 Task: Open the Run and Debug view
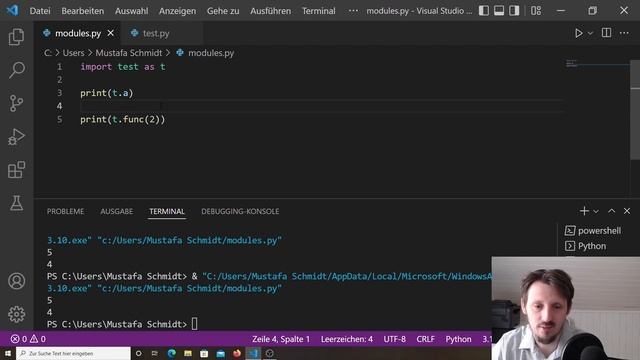click(x=16, y=137)
